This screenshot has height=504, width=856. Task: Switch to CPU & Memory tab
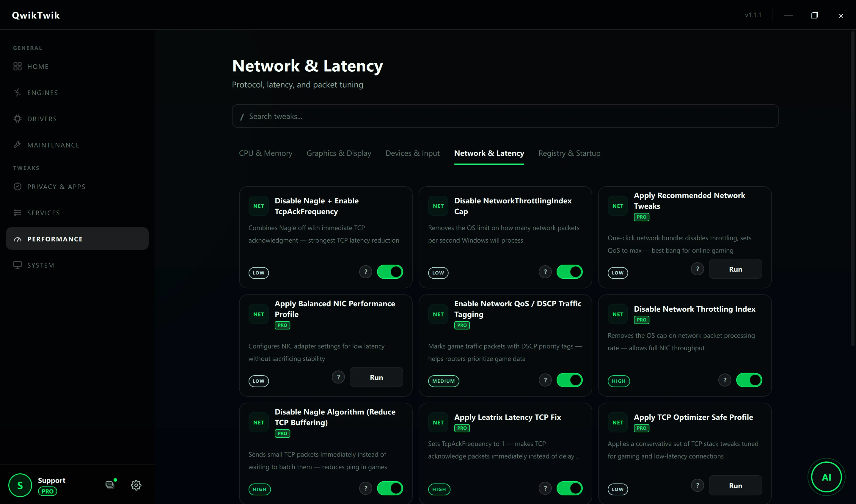(266, 153)
